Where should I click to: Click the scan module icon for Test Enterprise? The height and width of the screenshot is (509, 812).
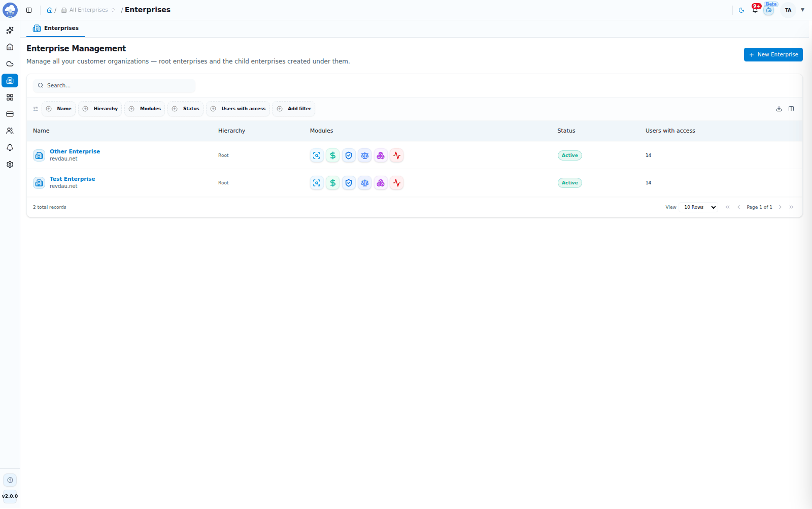317,183
